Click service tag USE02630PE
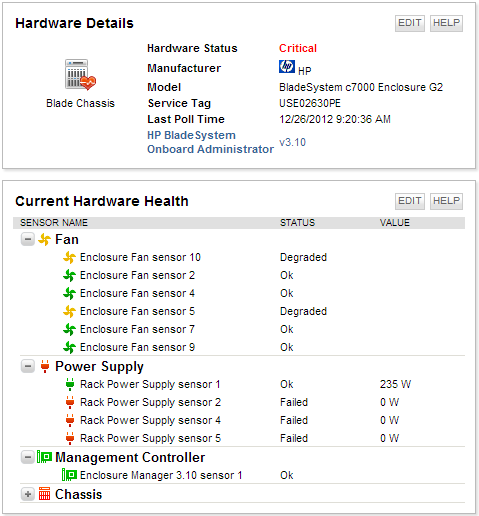Viewport: 479px width, 516px height. coord(310,103)
